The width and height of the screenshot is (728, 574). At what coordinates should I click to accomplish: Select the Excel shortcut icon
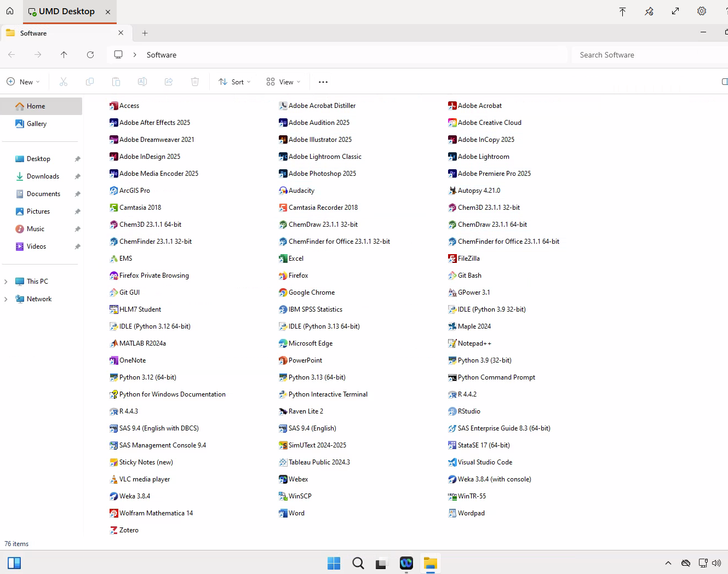coord(291,259)
